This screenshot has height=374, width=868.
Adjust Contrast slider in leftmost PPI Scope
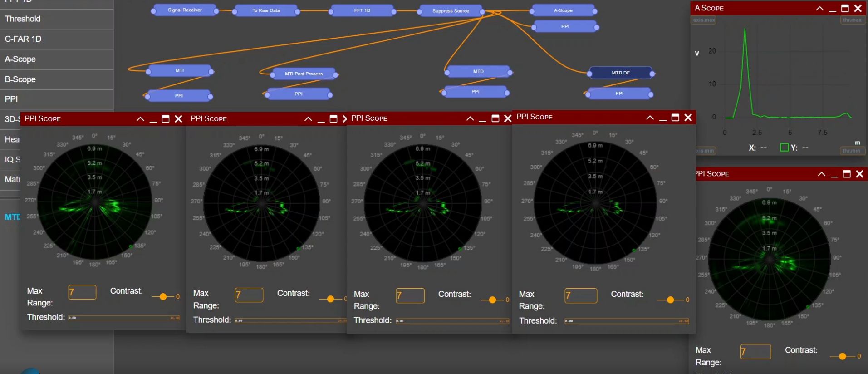click(163, 296)
